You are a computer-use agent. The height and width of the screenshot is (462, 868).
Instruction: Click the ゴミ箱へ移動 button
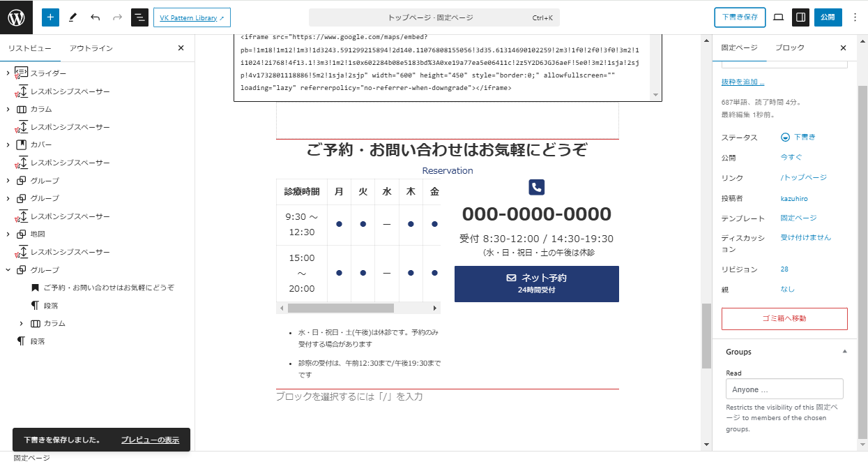(784, 318)
